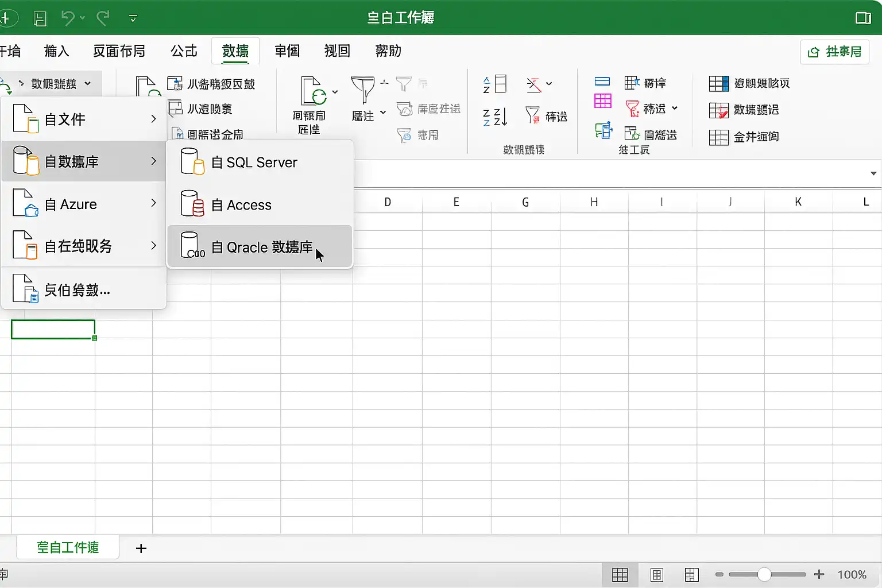Click the save icon in title bar
Image resolution: width=882 pixels, height=588 pixels.
tap(40, 18)
